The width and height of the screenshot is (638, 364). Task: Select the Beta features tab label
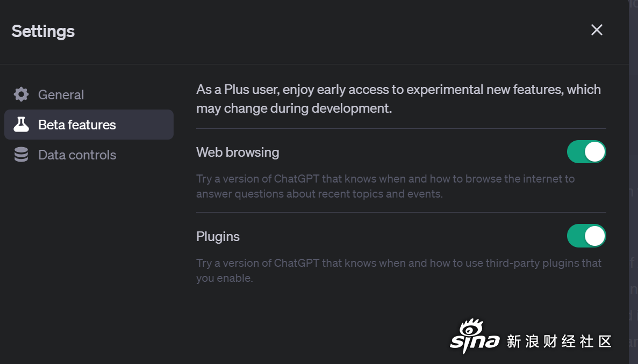77,125
